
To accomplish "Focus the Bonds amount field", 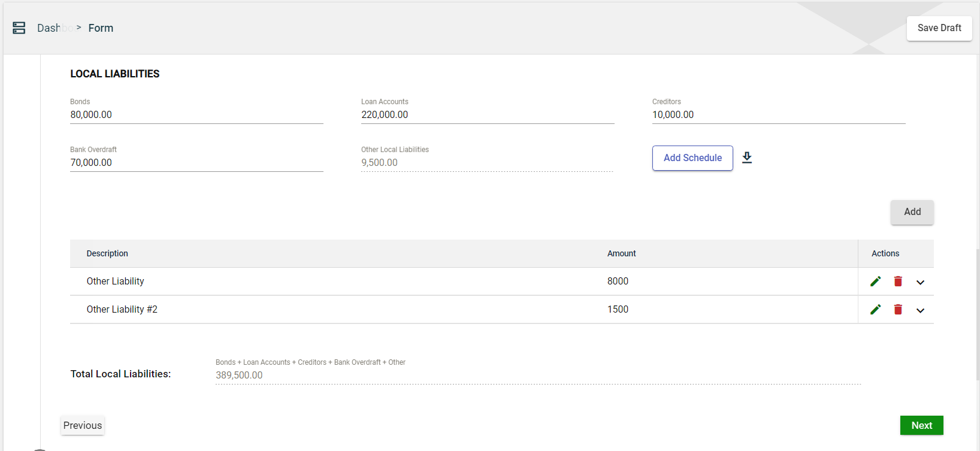I will 196,115.
